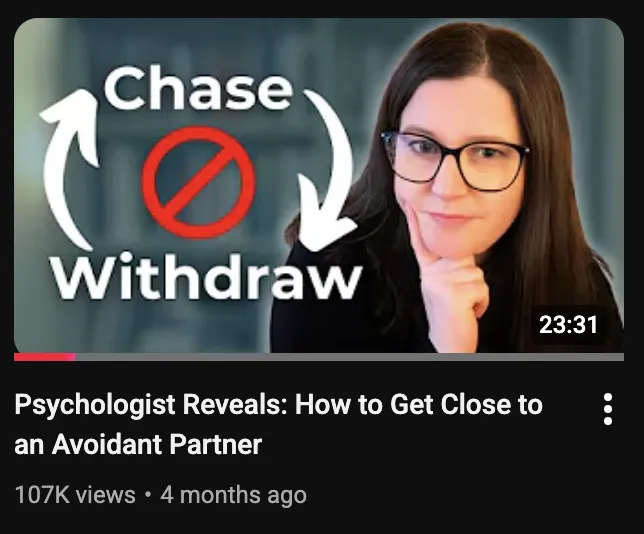The image size is (644, 534).
Task: Click the "an Avoidant Partner" title line
Action: (138, 444)
